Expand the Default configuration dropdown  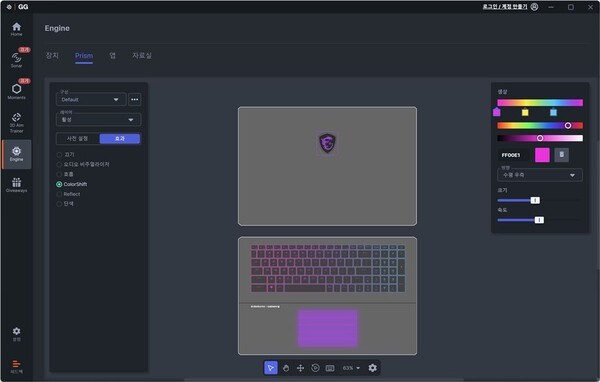coord(91,100)
